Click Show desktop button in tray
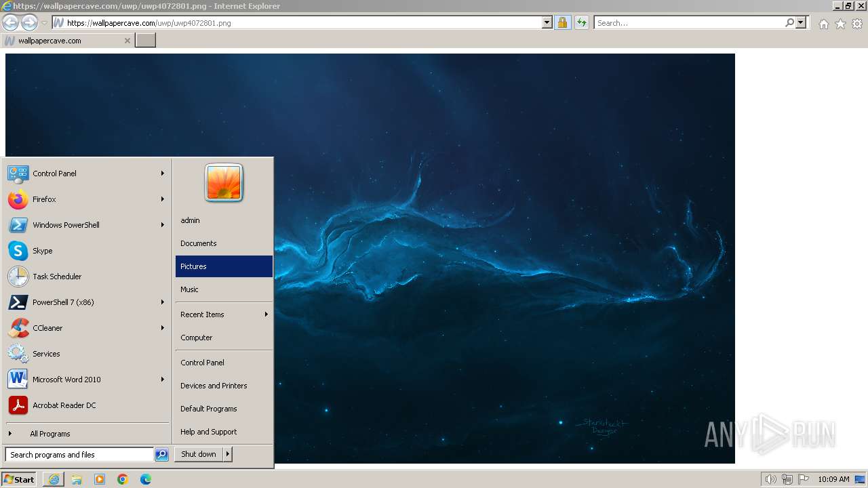The width and height of the screenshot is (868, 488). tap(860, 479)
